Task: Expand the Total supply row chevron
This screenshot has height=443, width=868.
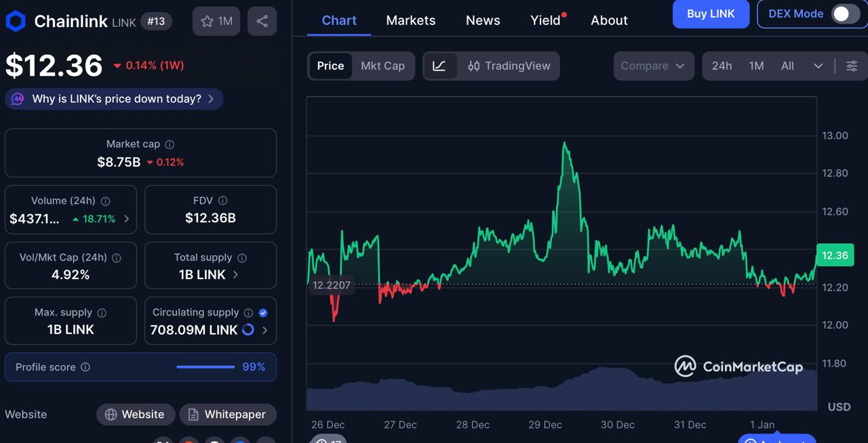Action: coord(235,275)
